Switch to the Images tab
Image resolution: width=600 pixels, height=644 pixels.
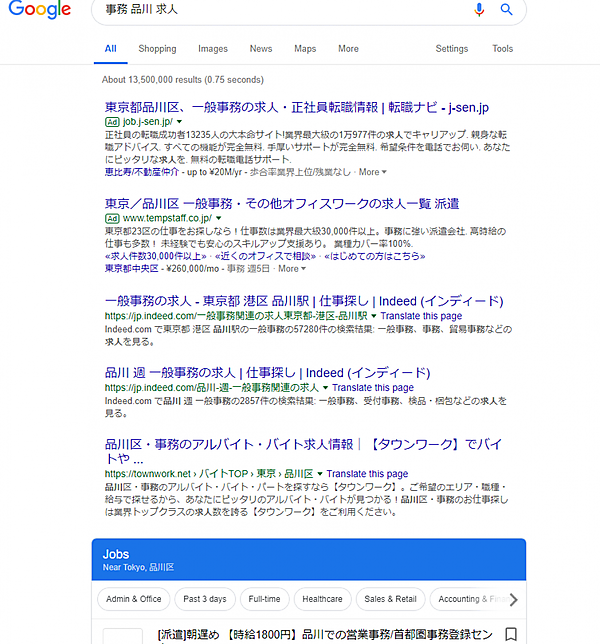pos(213,49)
